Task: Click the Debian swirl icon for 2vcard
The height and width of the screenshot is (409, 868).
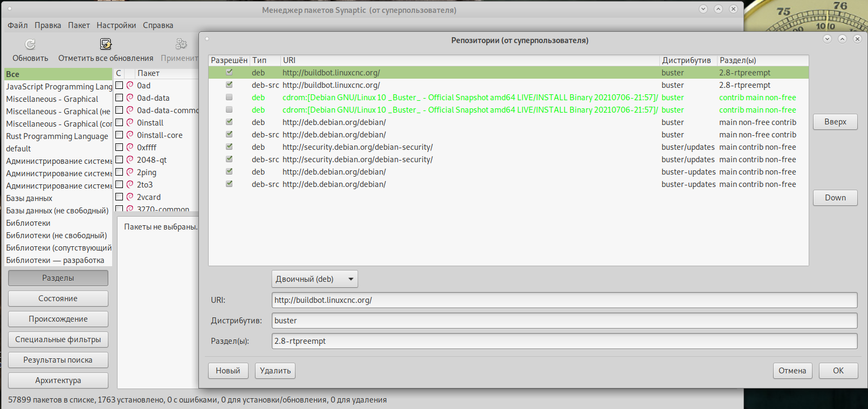Action: [x=130, y=197]
